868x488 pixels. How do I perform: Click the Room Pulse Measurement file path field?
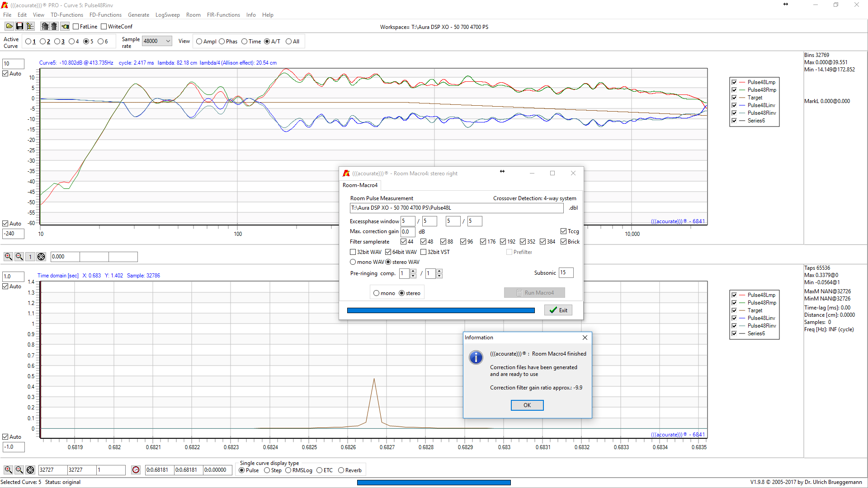(457, 208)
